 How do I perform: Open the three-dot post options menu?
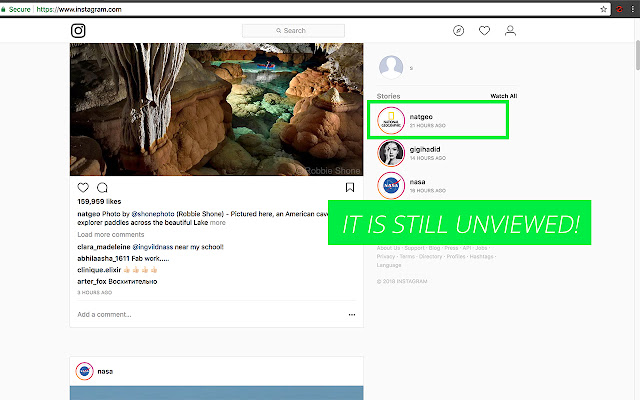tap(351, 314)
